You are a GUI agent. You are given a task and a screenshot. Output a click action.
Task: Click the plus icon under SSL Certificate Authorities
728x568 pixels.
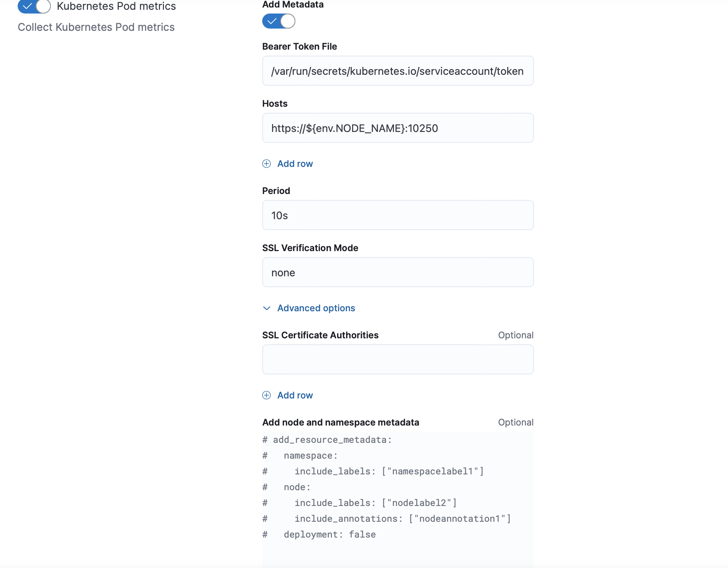[267, 395]
